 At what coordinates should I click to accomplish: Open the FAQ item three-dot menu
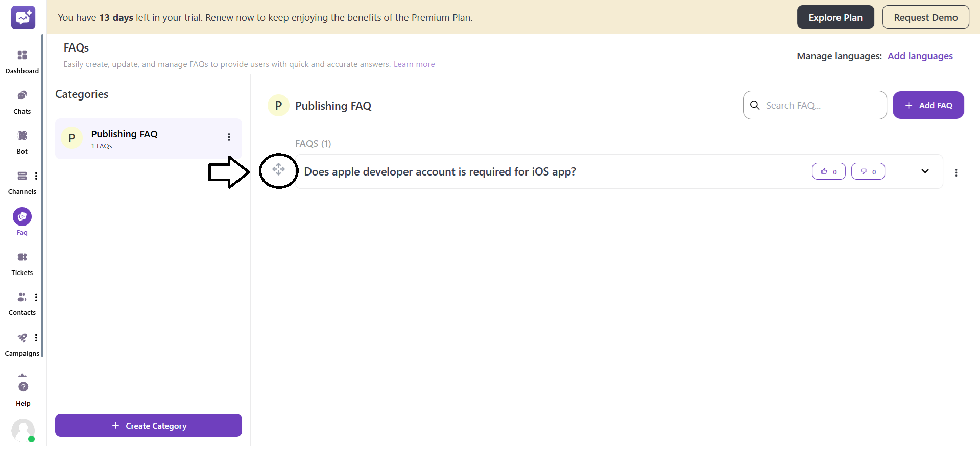956,173
